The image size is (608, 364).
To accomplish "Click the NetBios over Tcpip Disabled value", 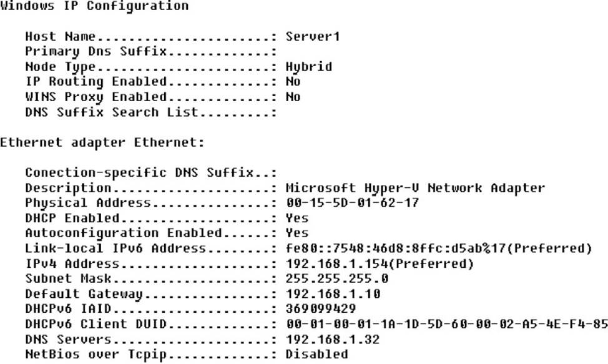I will click(316, 355).
